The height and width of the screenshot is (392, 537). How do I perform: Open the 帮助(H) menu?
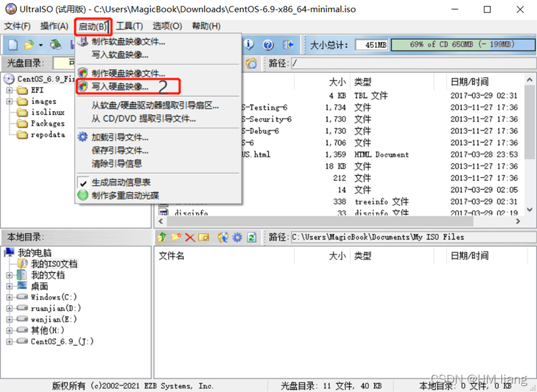coord(206,26)
